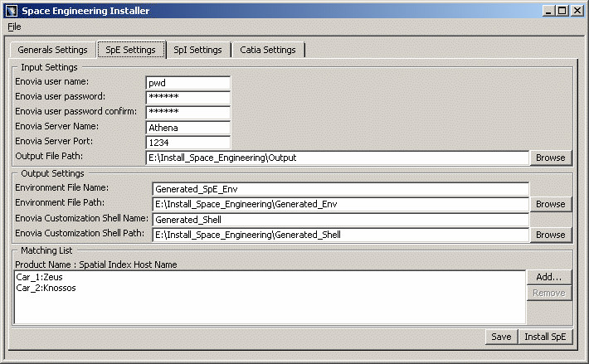589x364 pixels.
Task: Save the settings
Action: (501, 337)
